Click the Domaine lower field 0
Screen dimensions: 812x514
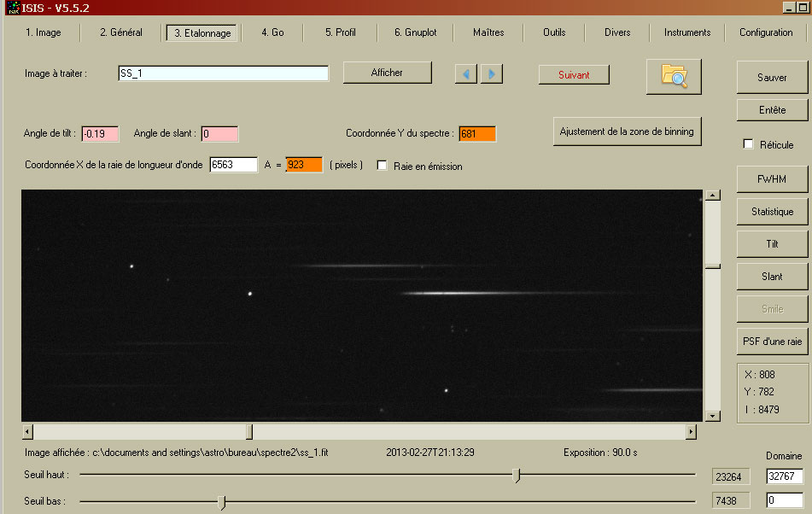coord(784,500)
